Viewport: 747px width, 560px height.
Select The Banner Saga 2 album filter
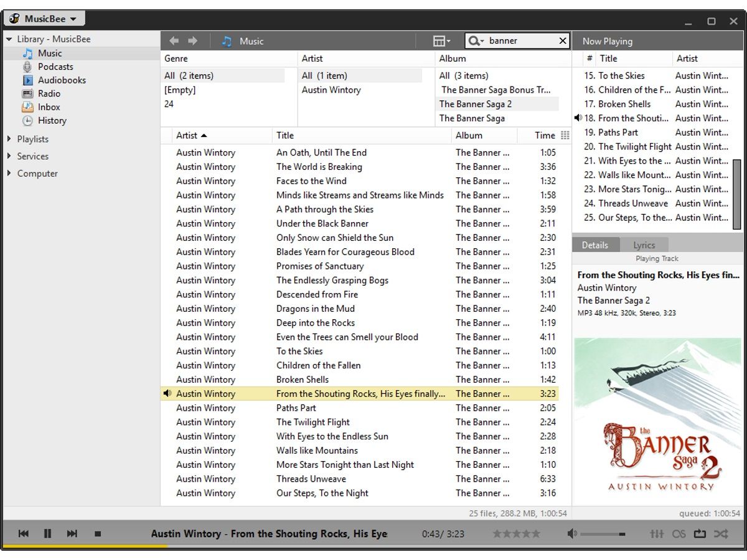coord(476,104)
